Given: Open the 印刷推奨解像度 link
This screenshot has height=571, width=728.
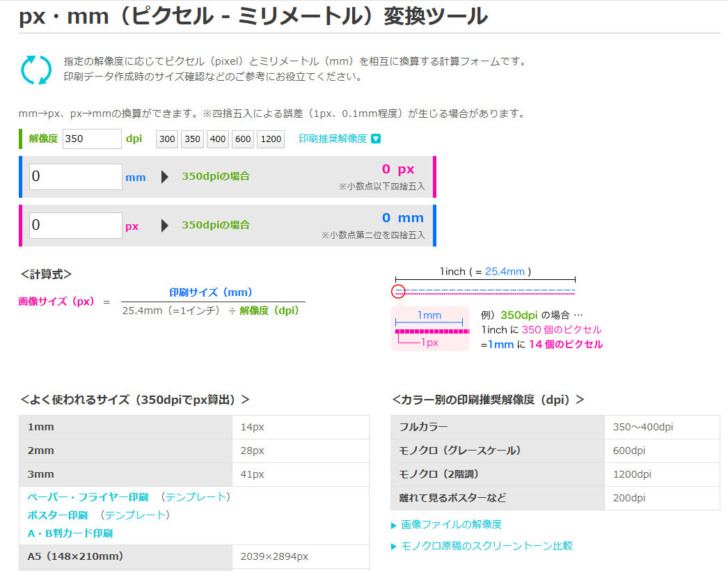Looking at the screenshot, I should tap(333, 139).
